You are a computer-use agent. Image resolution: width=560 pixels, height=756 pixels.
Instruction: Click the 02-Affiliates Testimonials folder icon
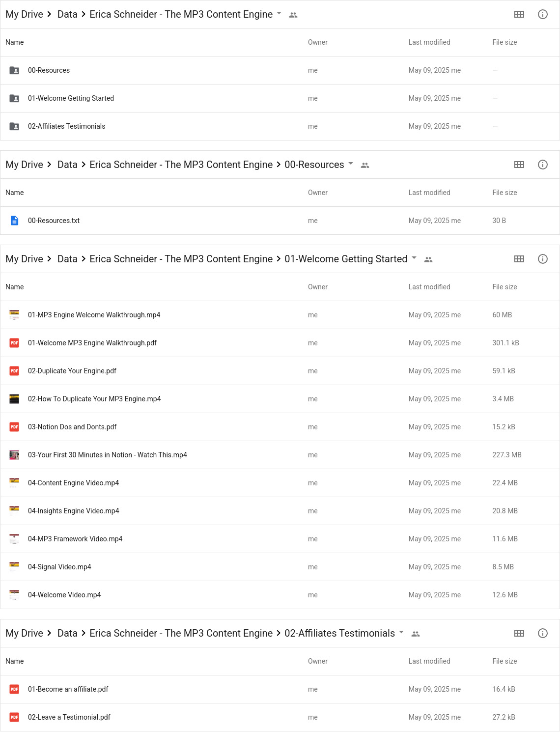point(15,126)
